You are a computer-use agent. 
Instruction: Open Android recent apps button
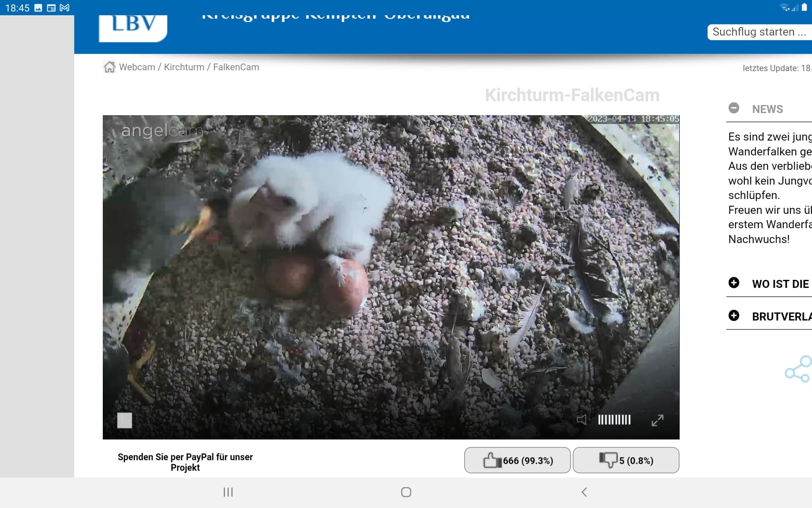coord(228,492)
